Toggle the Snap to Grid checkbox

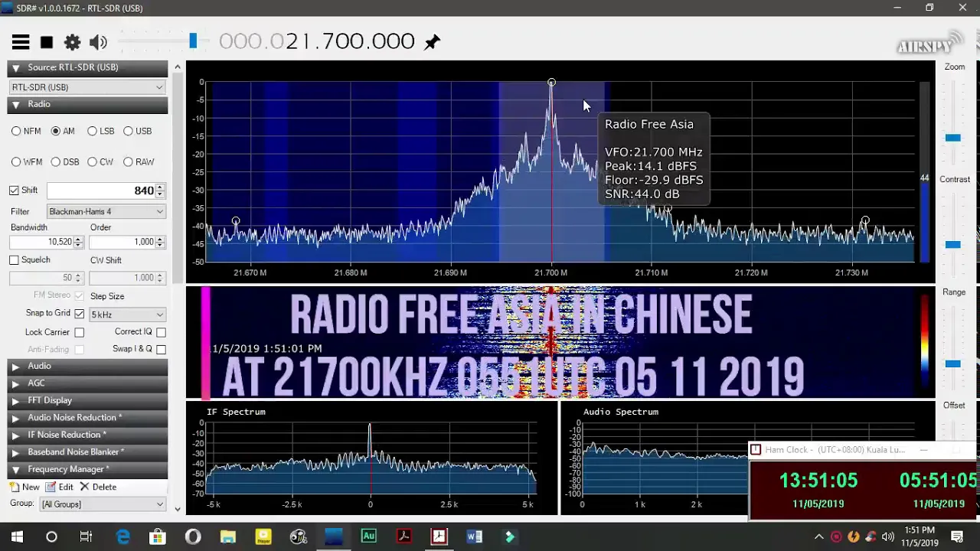[x=80, y=314]
